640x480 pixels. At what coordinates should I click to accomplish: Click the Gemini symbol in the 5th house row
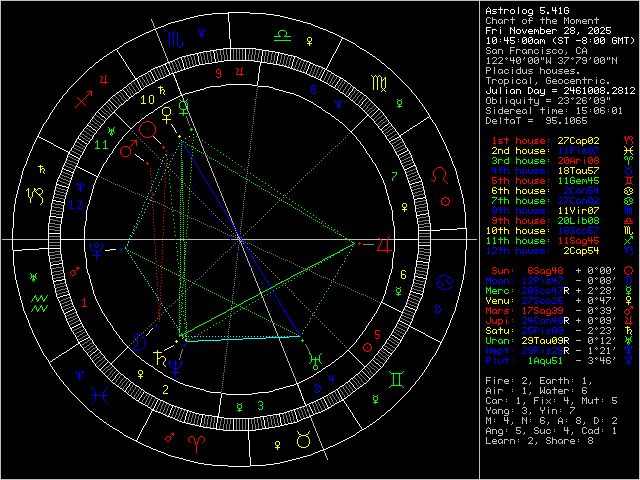[629, 180]
